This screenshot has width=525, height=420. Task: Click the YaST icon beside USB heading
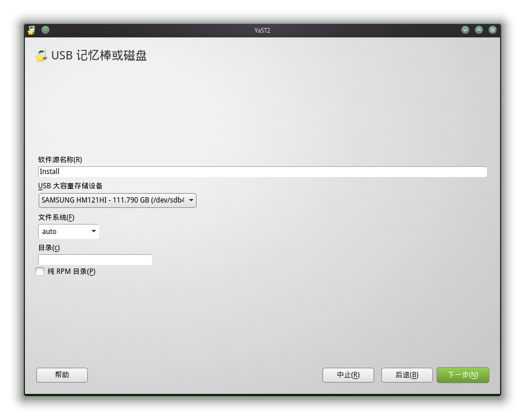[42, 56]
